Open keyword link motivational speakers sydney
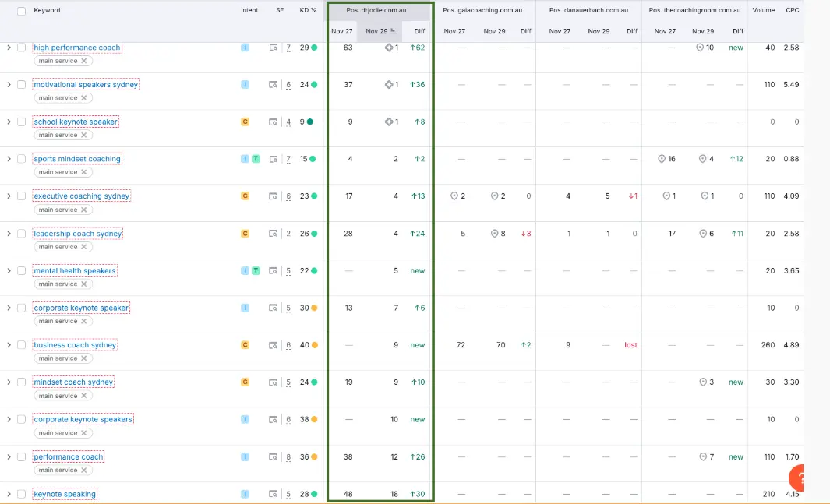 [86, 85]
